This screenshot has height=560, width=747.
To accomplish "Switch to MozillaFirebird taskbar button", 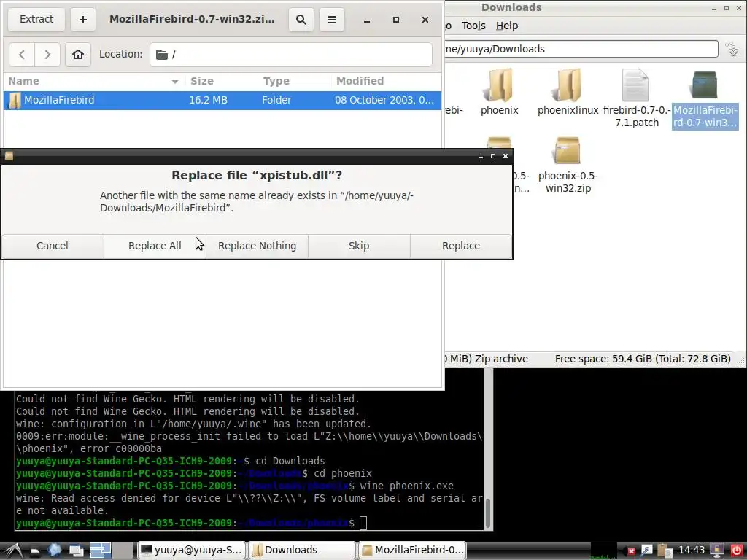I will click(x=412, y=551).
